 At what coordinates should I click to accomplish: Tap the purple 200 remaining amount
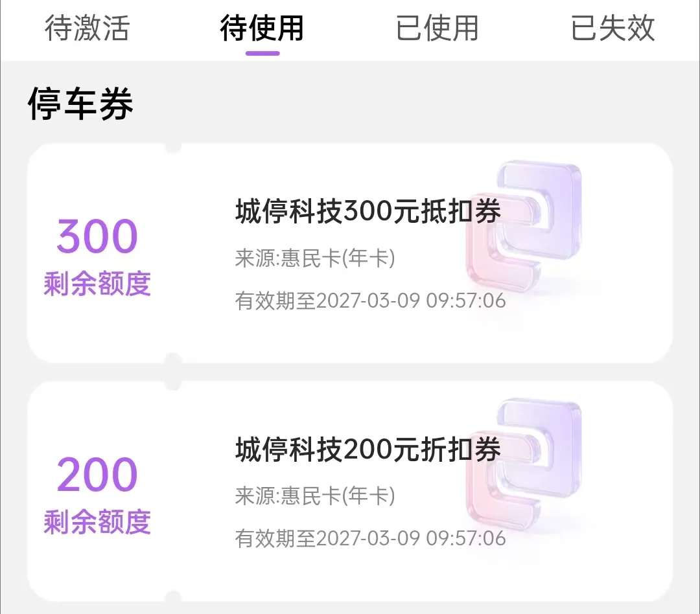tap(97, 474)
